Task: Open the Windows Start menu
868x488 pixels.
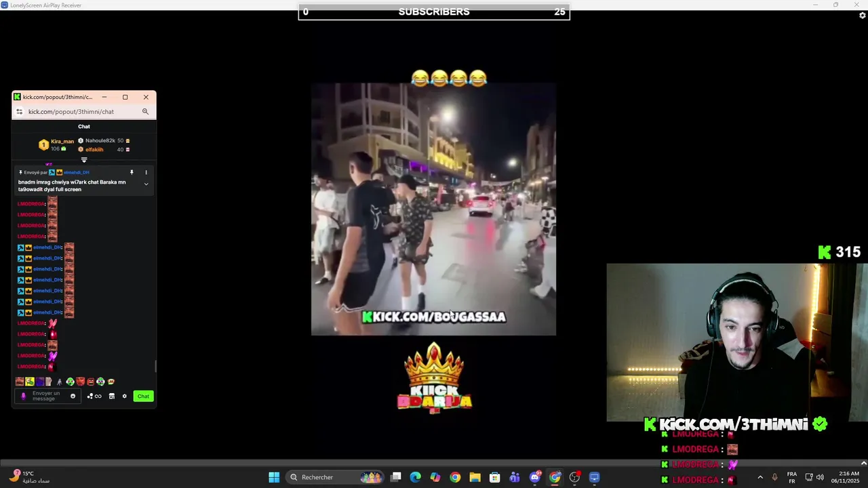Action: pos(274,477)
